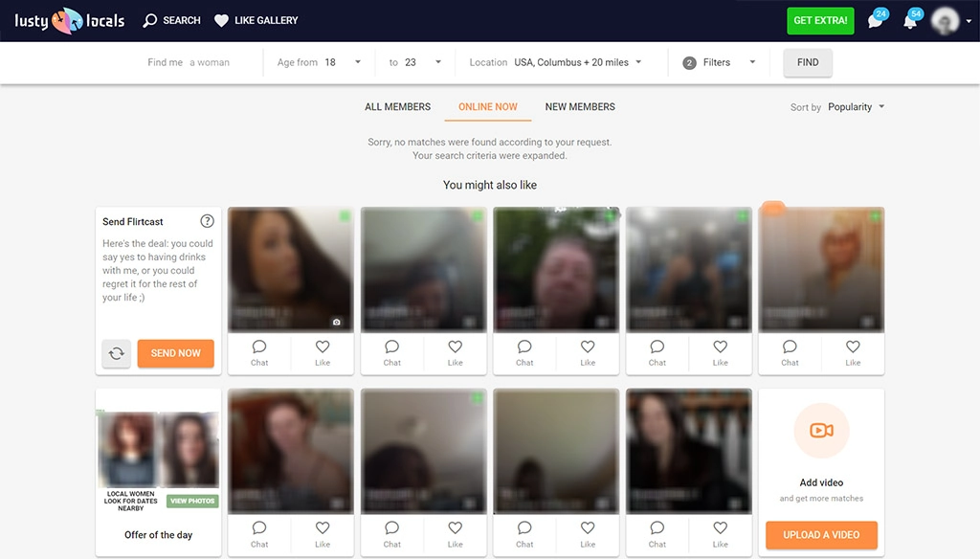980x559 pixels.
Task: Refresh the Flirtcast message text
Action: click(x=117, y=353)
